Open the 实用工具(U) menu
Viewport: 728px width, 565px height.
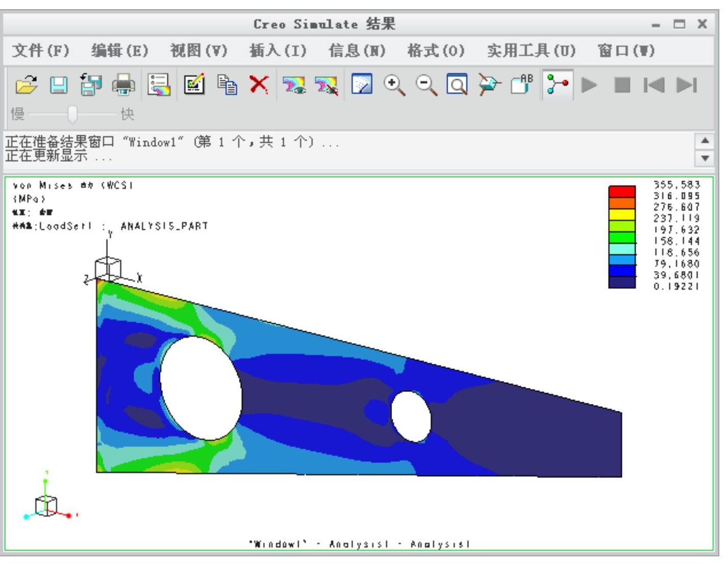pos(531,51)
